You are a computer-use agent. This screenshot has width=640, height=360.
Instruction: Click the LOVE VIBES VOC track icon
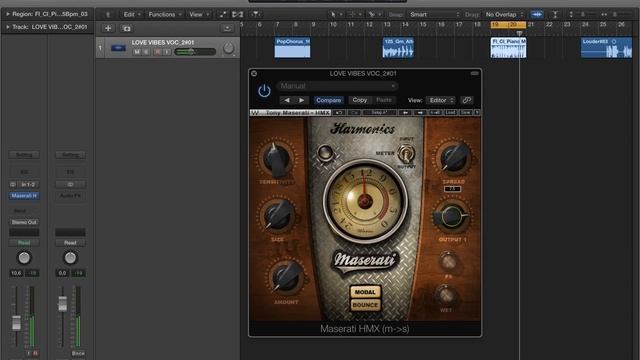coord(119,48)
